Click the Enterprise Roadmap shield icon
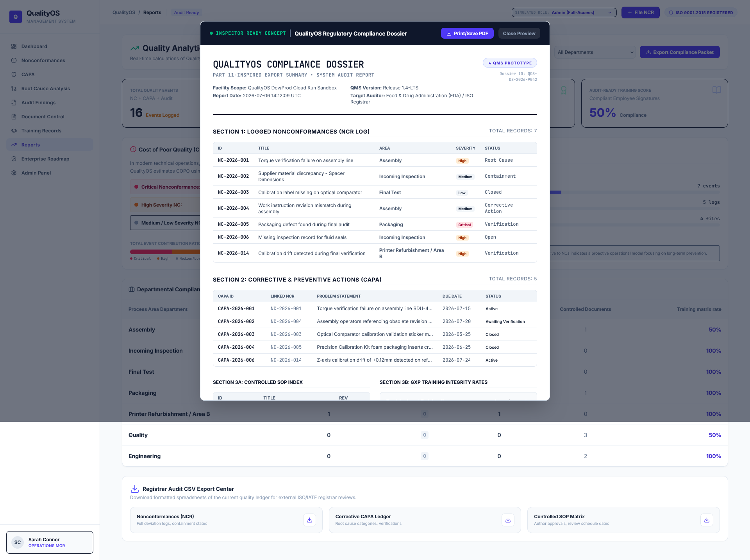 coord(14,159)
